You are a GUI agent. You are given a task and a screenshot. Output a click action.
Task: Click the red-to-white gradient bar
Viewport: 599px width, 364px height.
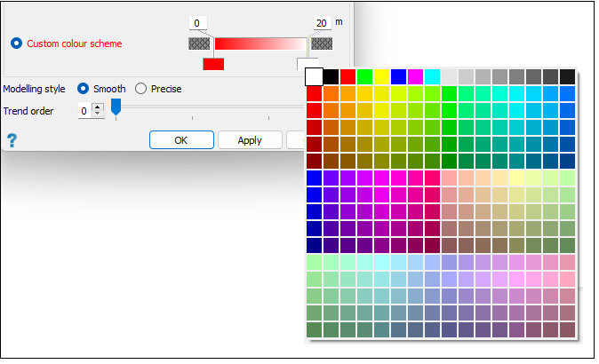tap(261, 44)
